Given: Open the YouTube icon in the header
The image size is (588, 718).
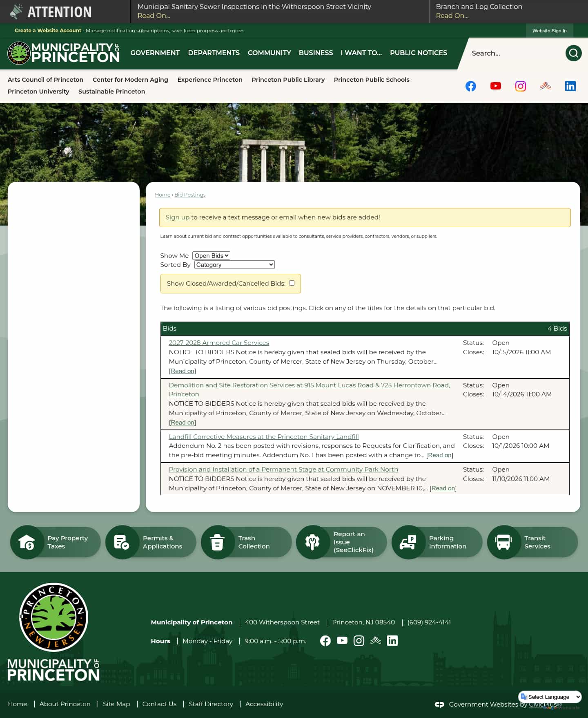Looking at the screenshot, I should pos(496,86).
